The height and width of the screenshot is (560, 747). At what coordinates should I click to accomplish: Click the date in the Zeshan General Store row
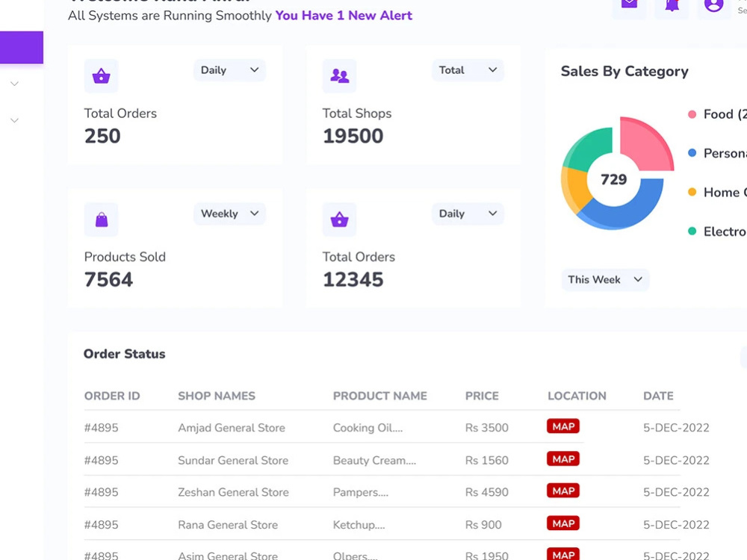click(x=676, y=492)
